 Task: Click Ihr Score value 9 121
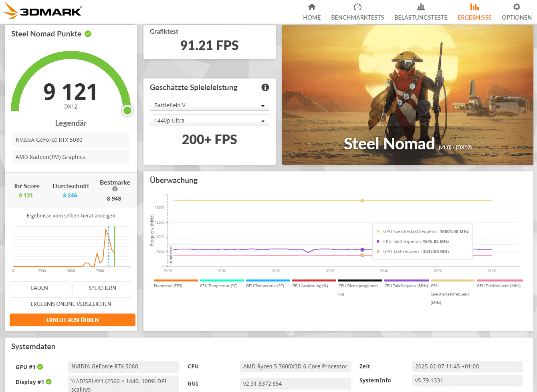click(x=26, y=195)
